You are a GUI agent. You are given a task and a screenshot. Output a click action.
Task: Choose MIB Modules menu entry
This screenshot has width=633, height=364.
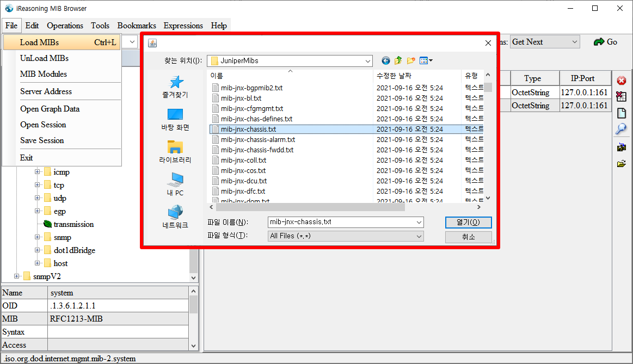(62, 74)
